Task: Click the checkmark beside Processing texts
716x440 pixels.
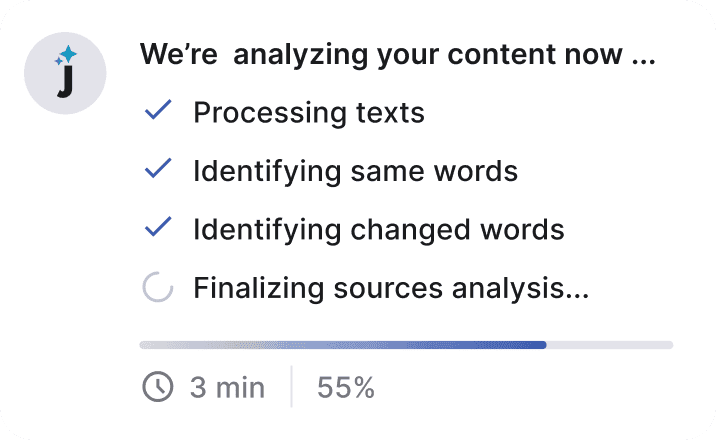Action: [158, 110]
